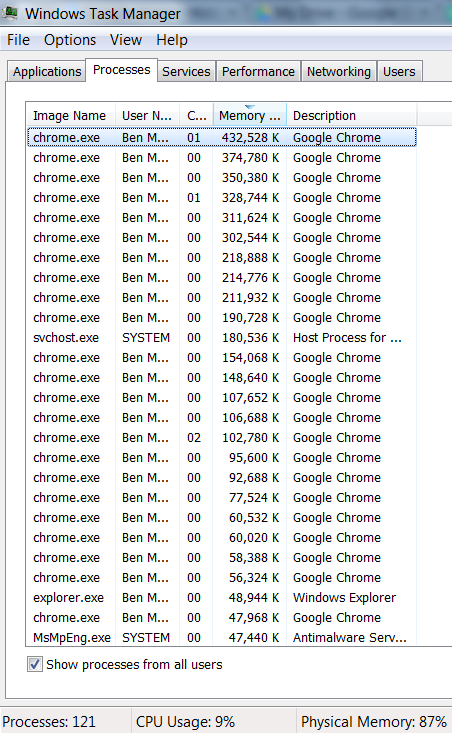Viewport: 452px width, 734px height.
Task: Click the Antimalware Serv... description cell
Action: point(350,638)
